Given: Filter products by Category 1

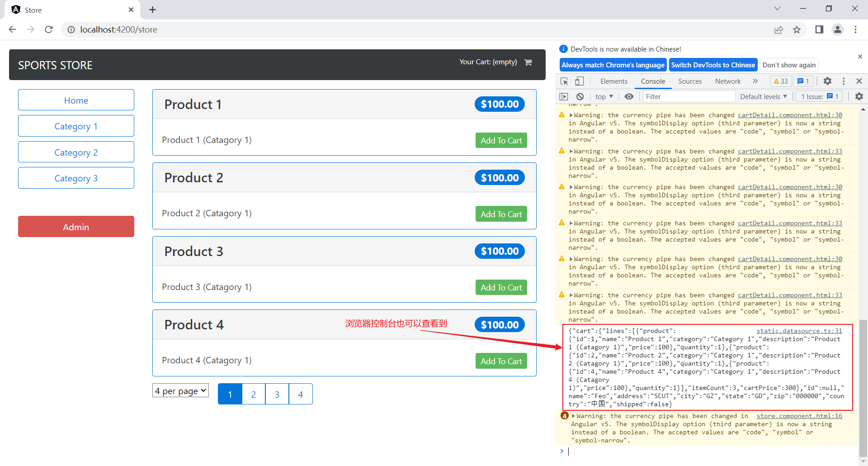Looking at the screenshot, I should click(x=76, y=126).
